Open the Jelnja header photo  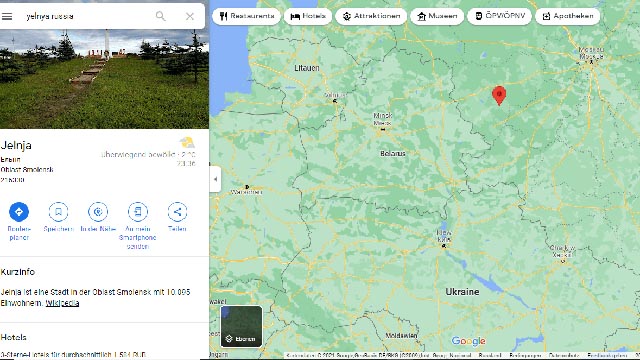click(x=104, y=79)
